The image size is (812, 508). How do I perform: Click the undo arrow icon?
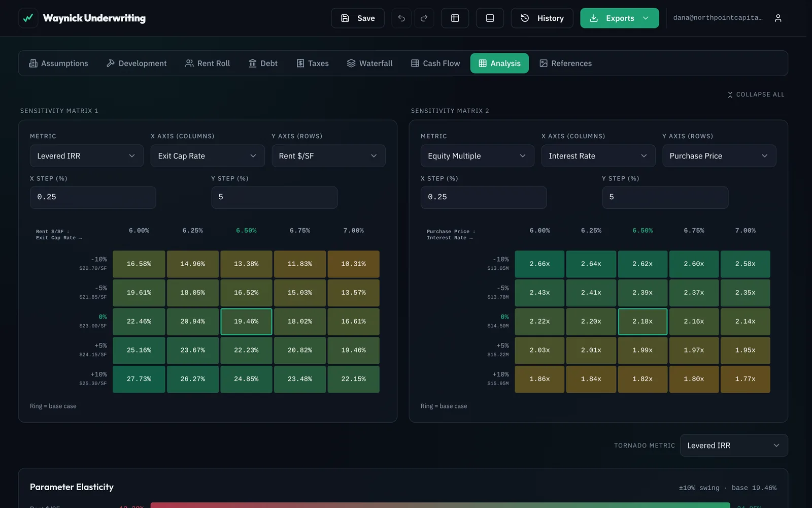[401, 18]
